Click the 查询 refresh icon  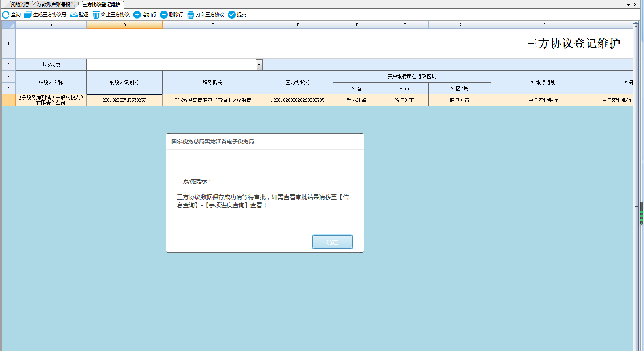point(6,15)
